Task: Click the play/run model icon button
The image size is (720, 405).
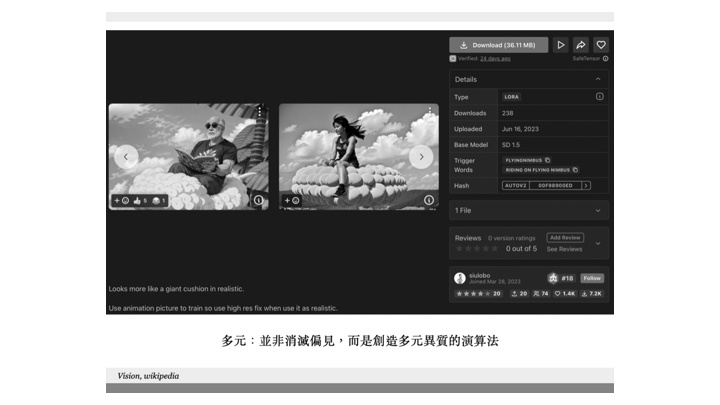Action: (561, 45)
